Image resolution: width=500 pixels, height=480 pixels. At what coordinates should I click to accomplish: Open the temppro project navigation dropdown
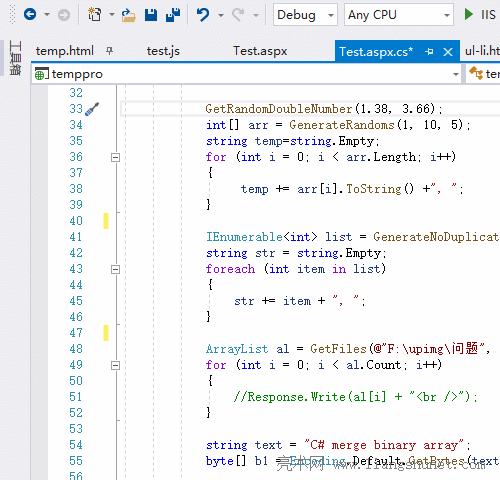pos(456,74)
